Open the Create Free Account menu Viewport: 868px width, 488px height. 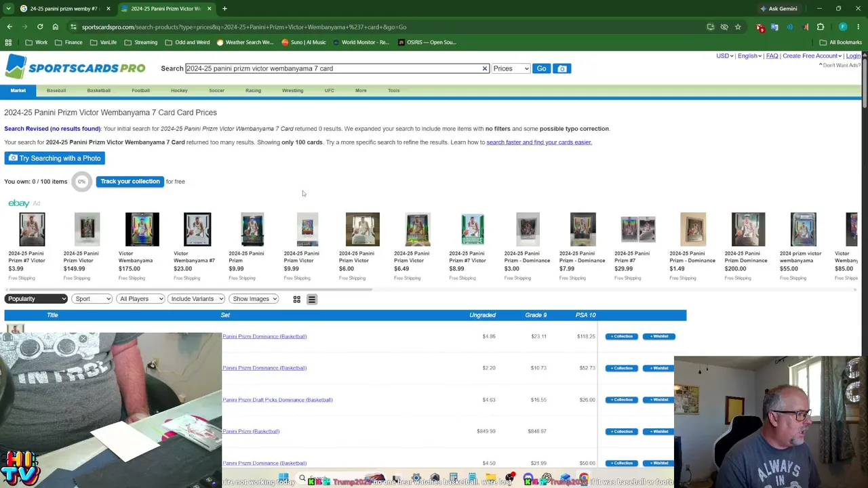812,56
